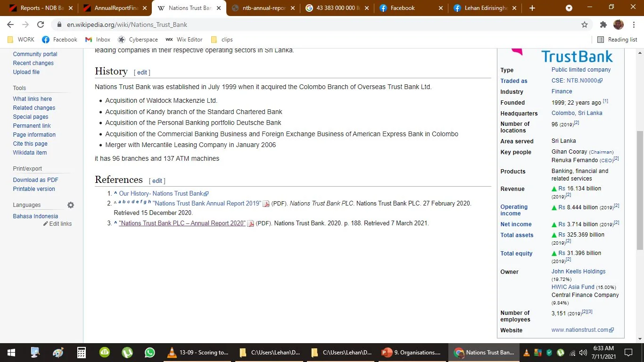Open John Keells Holdings owner link

click(x=578, y=271)
